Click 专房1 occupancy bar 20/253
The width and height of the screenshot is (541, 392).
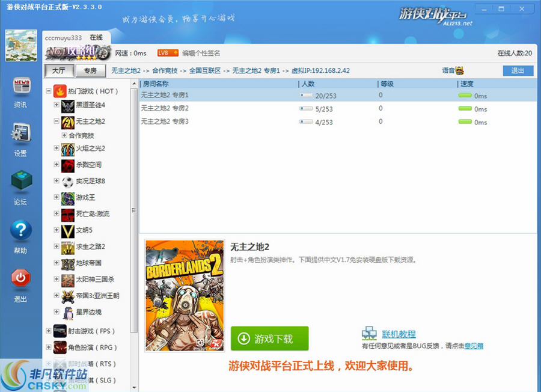click(x=306, y=95)
